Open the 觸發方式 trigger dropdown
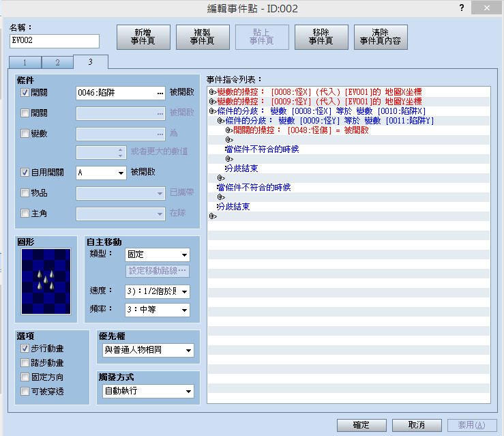Screen dimensions: 504x436 tap(148, 391)
